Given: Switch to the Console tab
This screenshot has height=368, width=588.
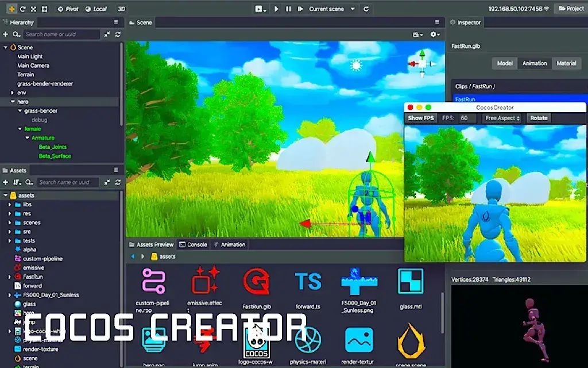Looking at the screenshot, I should [193, 244].
